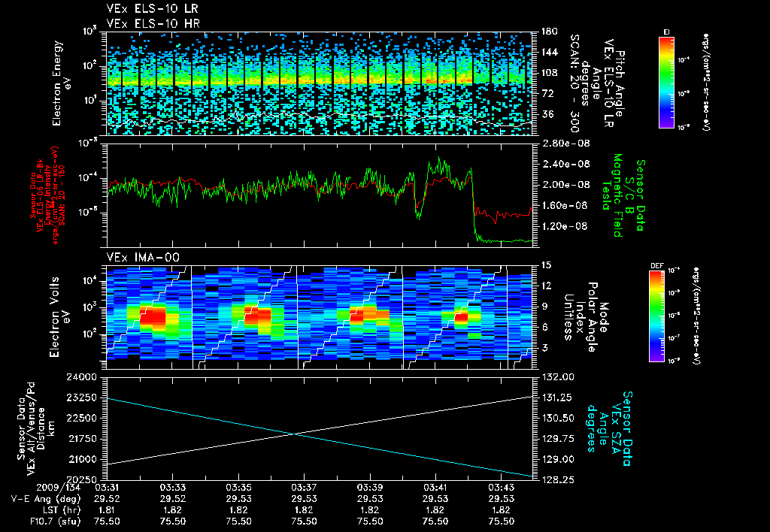Click the 2009/134 date label
The height and width of the screenshot is (532, 770).
click(x=59, y=488)
